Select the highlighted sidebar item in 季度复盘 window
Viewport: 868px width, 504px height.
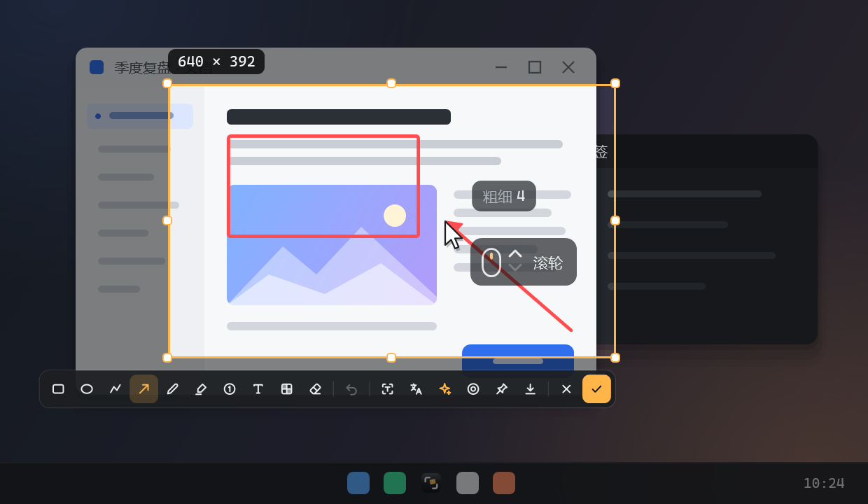(140, 116)
